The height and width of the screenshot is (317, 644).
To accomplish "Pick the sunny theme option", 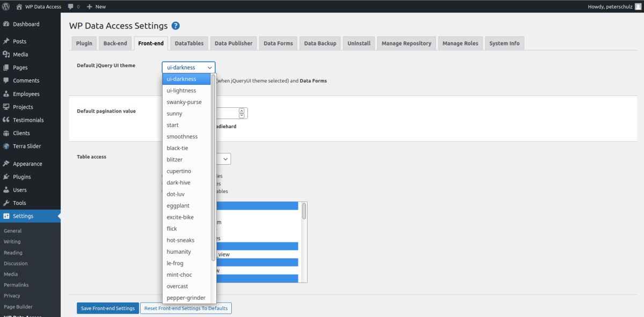I will 187,114.
